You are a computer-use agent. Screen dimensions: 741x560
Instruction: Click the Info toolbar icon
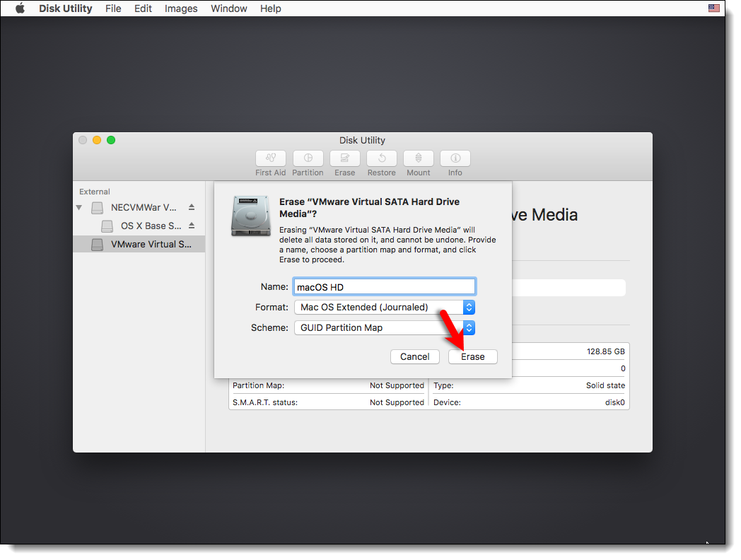(455, 158)
